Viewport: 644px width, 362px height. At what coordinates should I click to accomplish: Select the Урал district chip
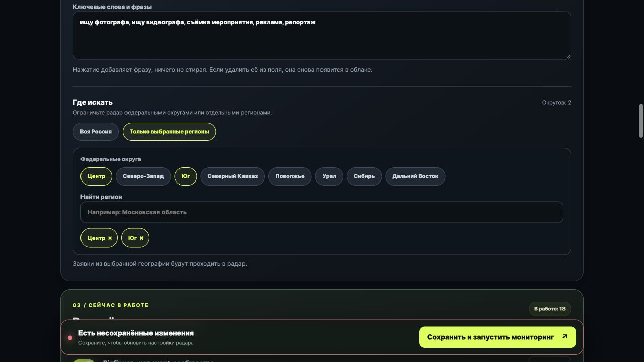point(329,176)
